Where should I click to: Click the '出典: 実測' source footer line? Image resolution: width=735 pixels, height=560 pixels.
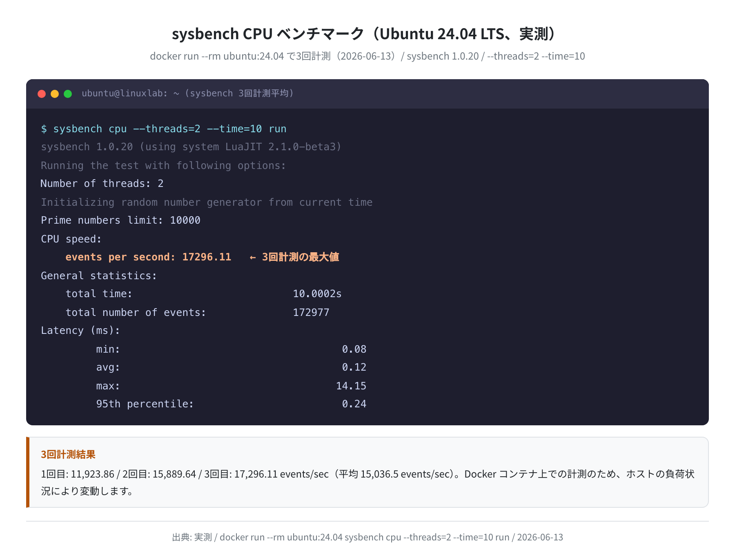coord(367,537)
